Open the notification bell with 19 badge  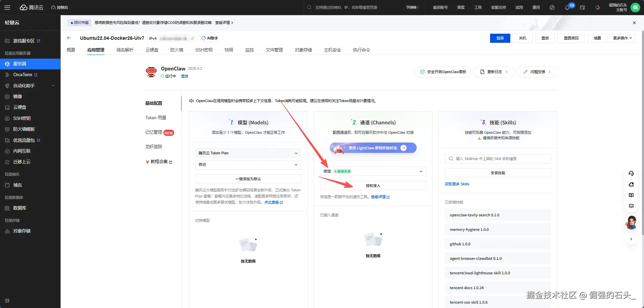tap(568, 7)
